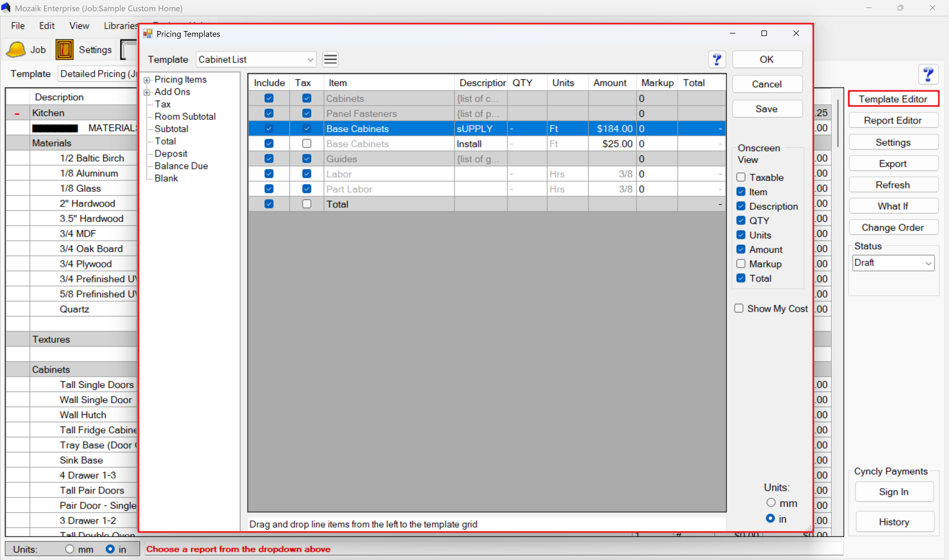Check the Show My Cost checkbox
The width and height of the screenshot is (949, 560).
click(739, 309)
